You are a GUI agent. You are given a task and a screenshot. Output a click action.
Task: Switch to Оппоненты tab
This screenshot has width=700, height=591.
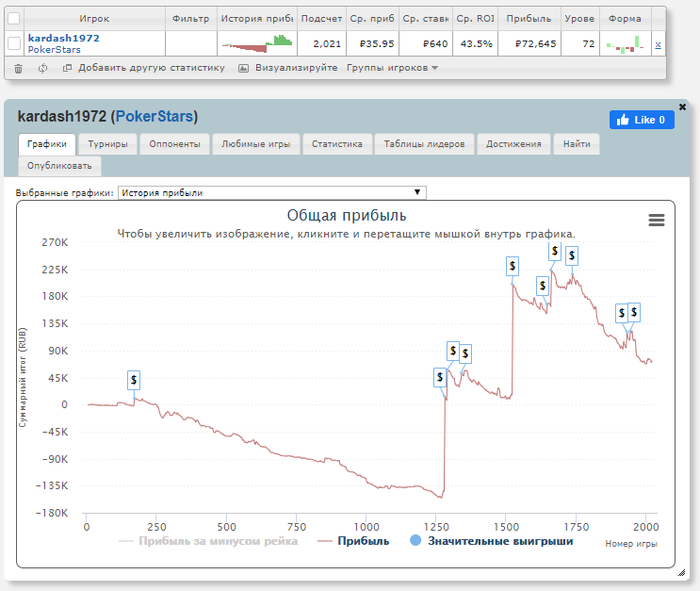click(175, 144)
